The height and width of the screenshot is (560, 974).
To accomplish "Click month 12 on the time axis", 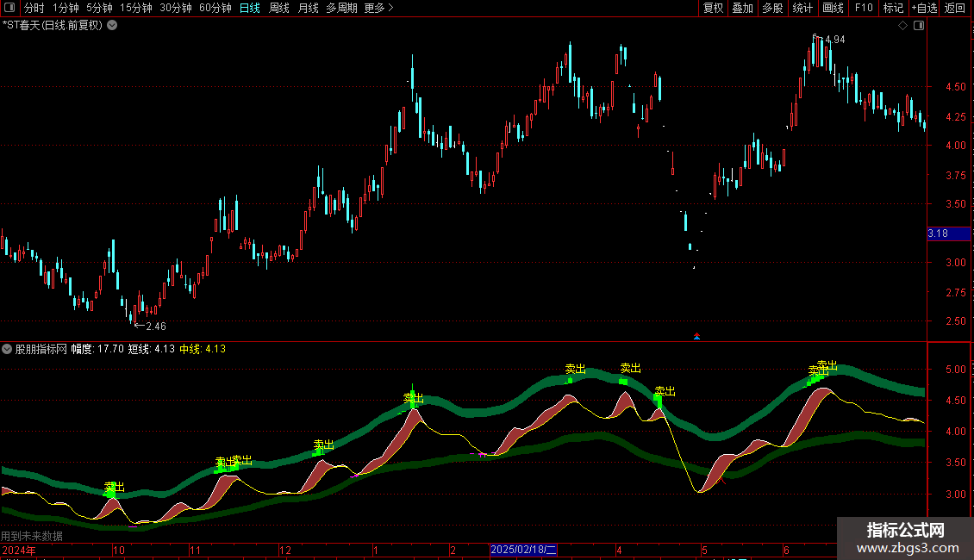I will click(x=285, y=550).
